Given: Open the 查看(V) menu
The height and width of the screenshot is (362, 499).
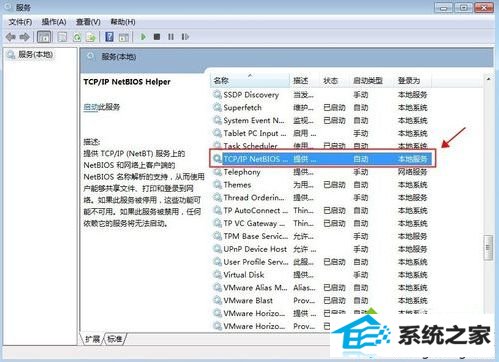Looking at the screenshot, I should click(x=88, y=22).
